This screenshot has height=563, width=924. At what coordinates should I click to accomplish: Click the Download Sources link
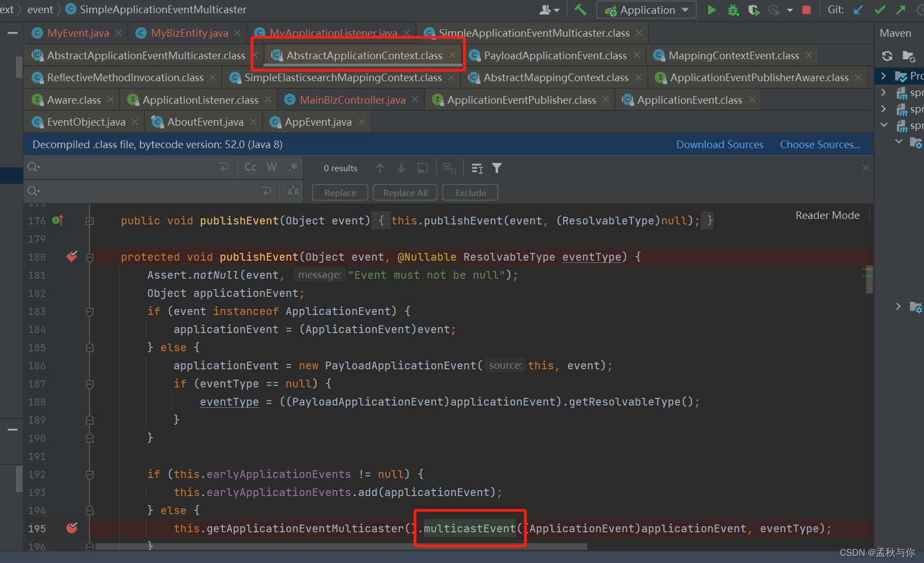point(720,144)
